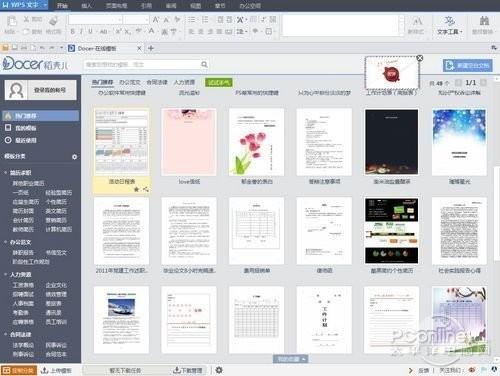
Task: Collapse the 人力资源 category
Action: click(6, 274)
